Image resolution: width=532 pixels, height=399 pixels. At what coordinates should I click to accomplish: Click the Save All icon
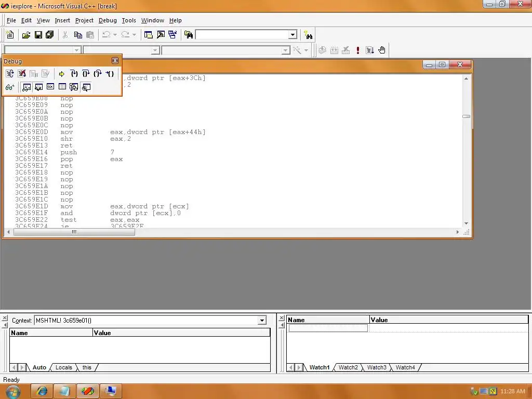point(50,35)
